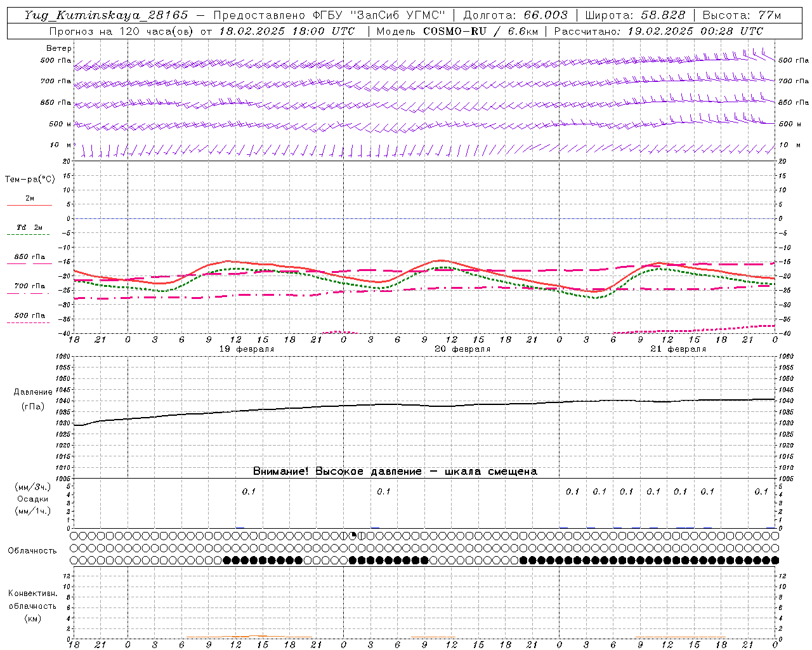Select the provider text ФГБУ "ЗапСиб УГМС"

379,15
